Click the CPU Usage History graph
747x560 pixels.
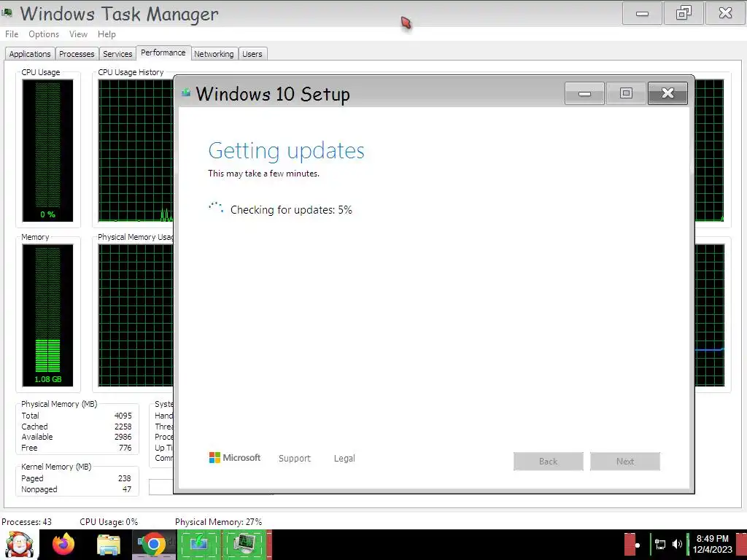136,150
